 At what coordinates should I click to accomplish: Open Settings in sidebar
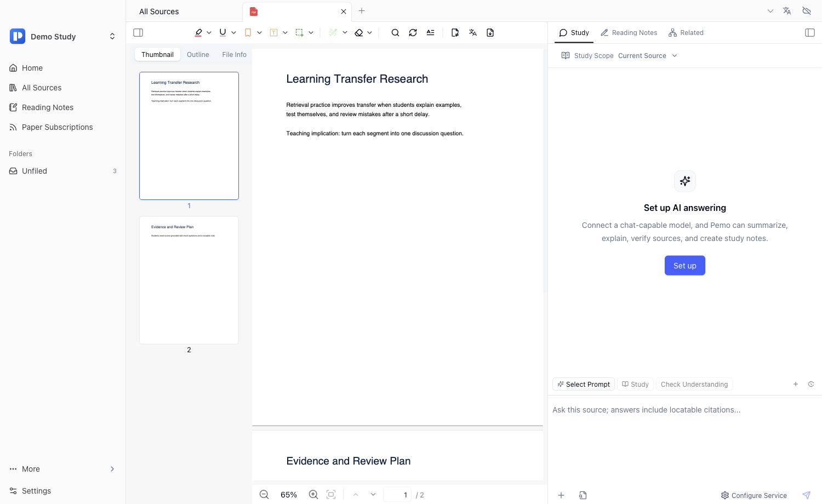[x=62, y=491]
